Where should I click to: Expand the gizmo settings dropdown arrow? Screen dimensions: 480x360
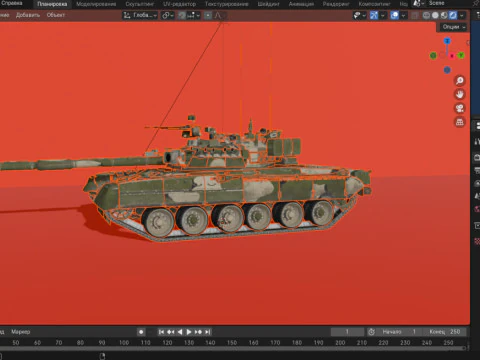(383, 15)
